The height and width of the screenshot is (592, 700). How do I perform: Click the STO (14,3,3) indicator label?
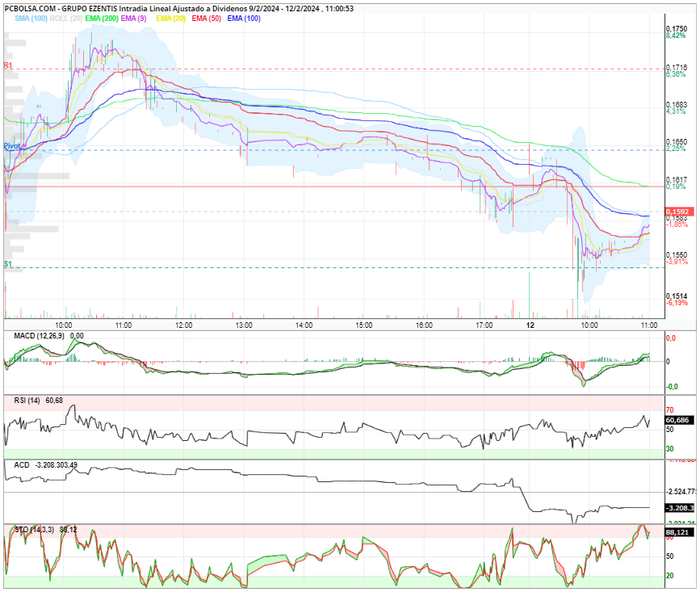[x=35, y=530]
